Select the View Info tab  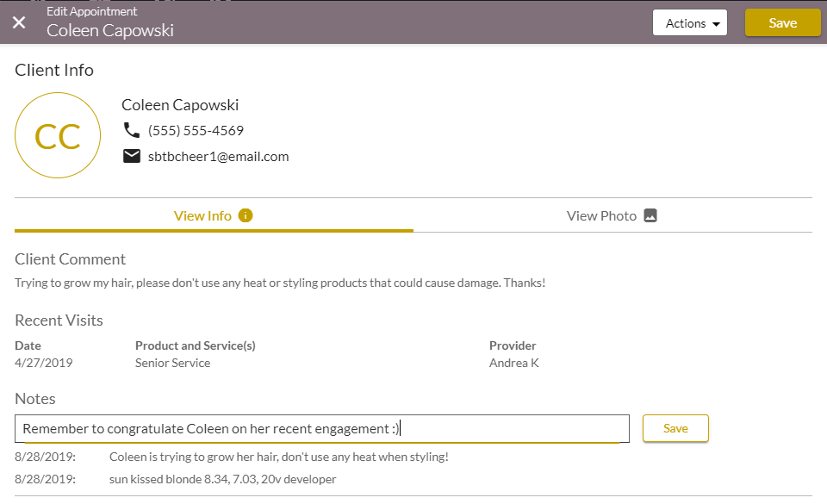(x=203, y=215)
